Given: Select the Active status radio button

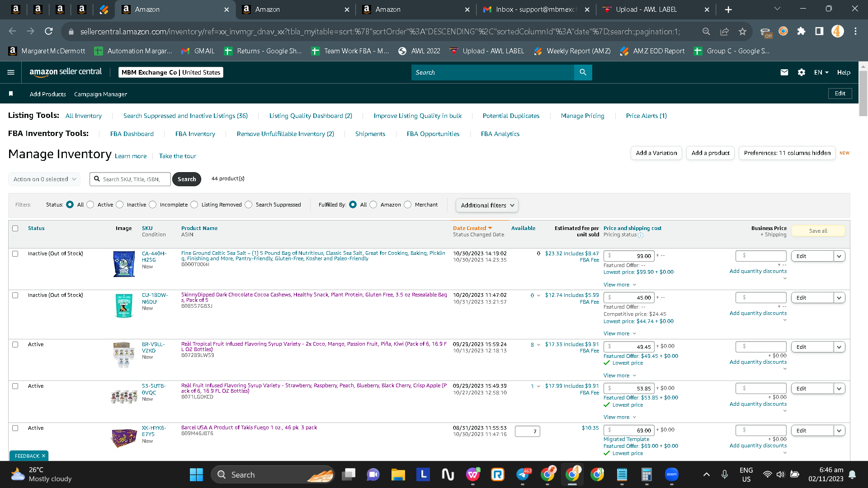Looking at the screenshot, I should [90, 205].
